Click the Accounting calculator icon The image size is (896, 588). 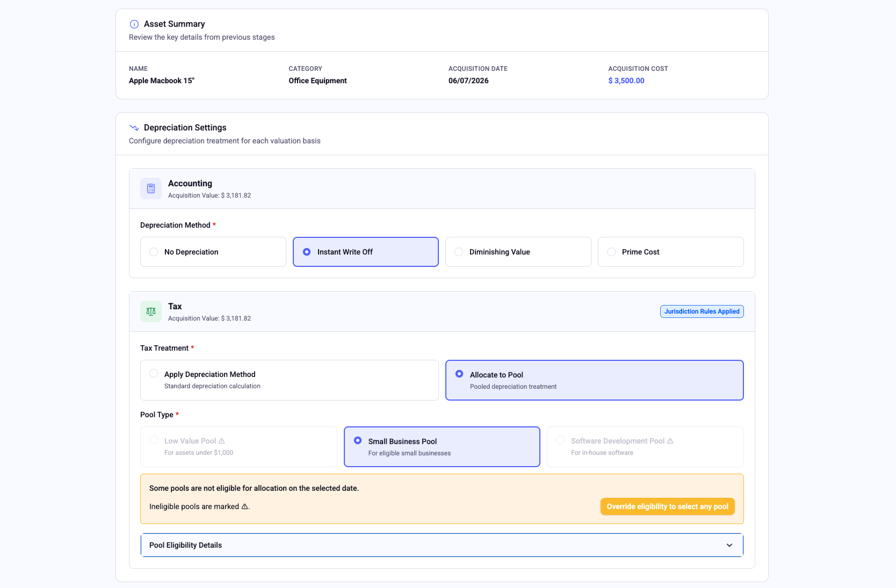point(151,188)
